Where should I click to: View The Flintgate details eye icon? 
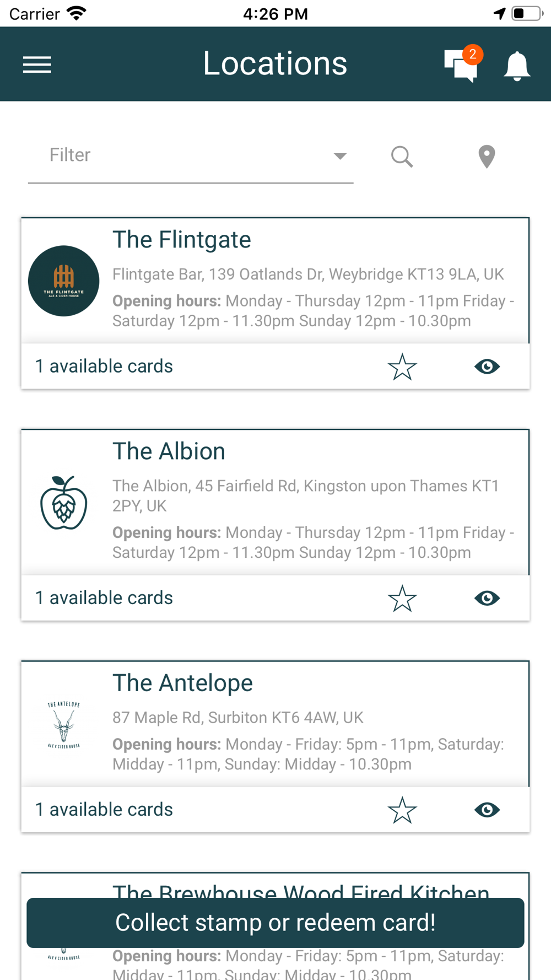click(x=487, y=367)
